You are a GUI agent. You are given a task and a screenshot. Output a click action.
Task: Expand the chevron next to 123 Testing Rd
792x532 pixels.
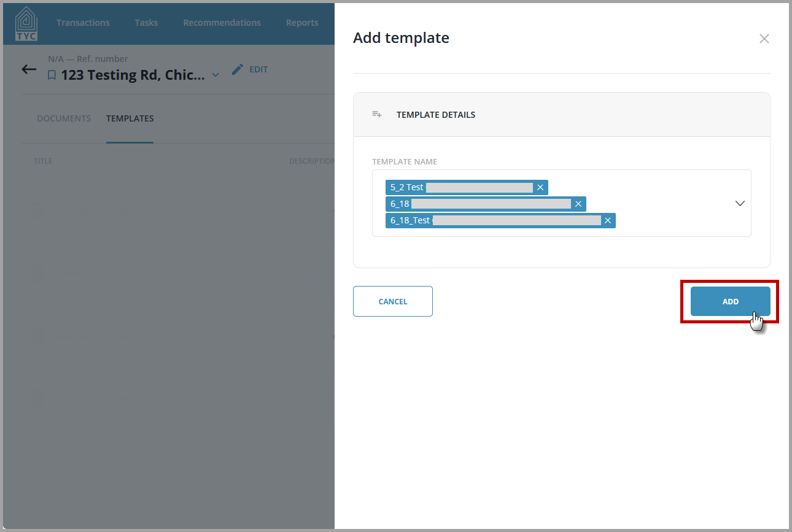215,75
